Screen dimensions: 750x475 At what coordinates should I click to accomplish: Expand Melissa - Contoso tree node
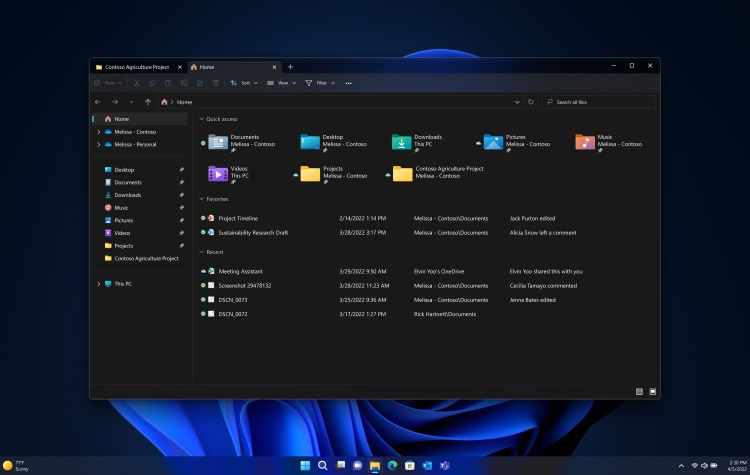[x=98, y=132]
